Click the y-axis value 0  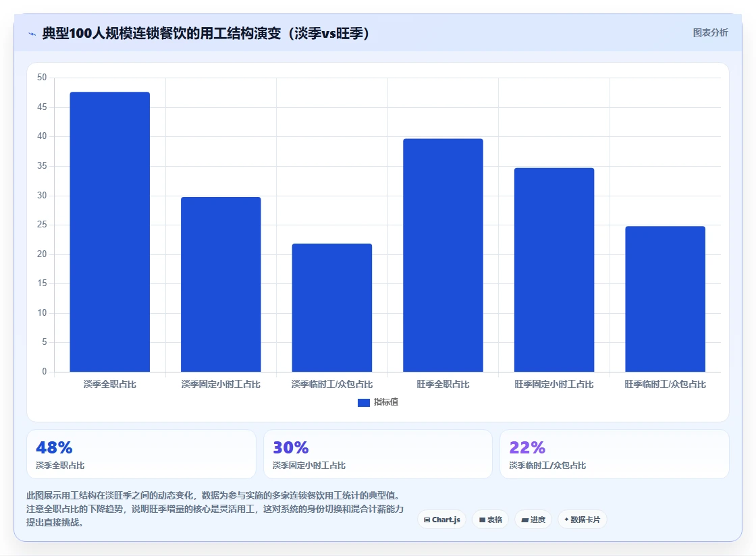[45, 372]
